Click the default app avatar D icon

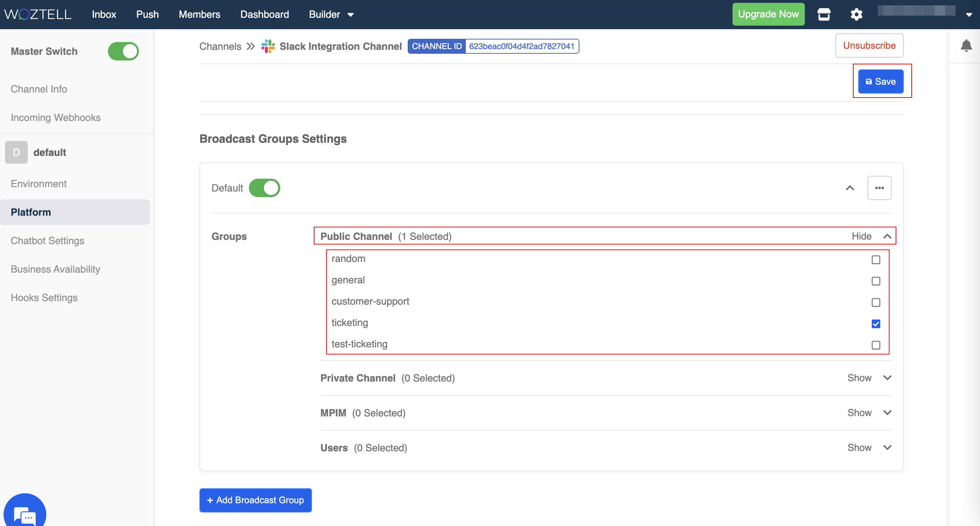pos(16,153)
